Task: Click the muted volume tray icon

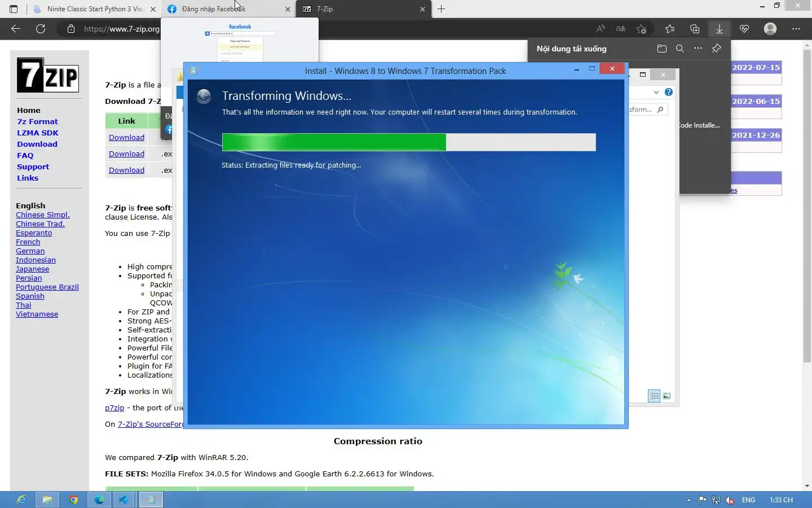Action: click(x=730, y=500)
